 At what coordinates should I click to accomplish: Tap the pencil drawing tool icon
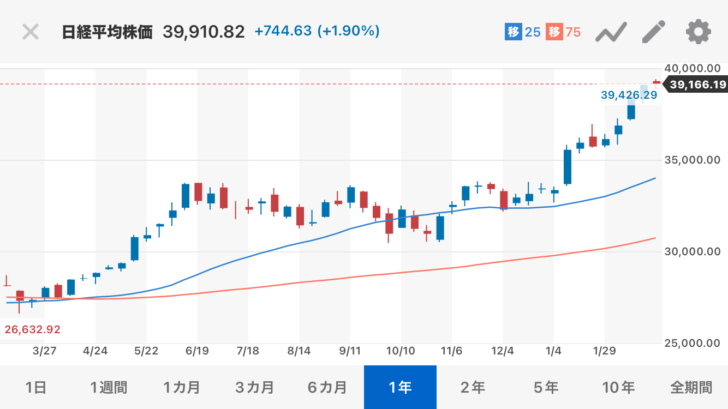coord(654,32)
